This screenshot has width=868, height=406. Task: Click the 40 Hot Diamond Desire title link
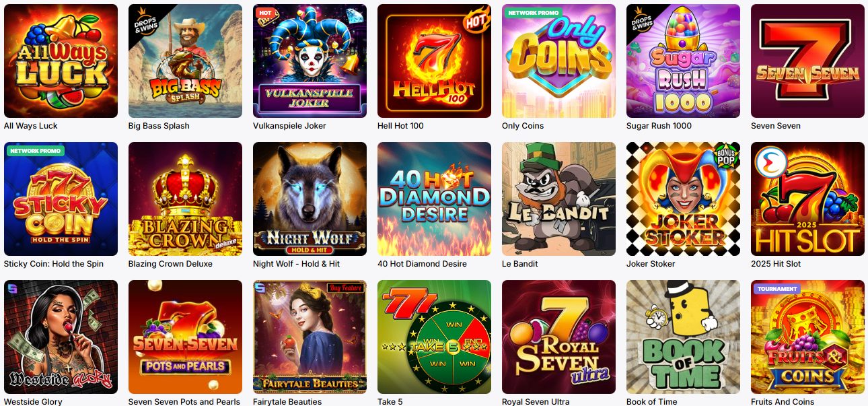(x=422, y=264)
